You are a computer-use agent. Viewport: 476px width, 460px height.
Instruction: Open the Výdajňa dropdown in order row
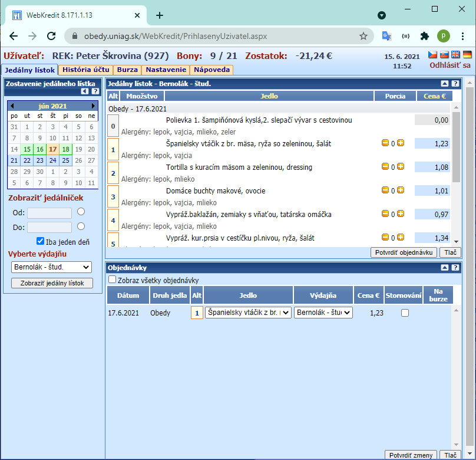323,313
